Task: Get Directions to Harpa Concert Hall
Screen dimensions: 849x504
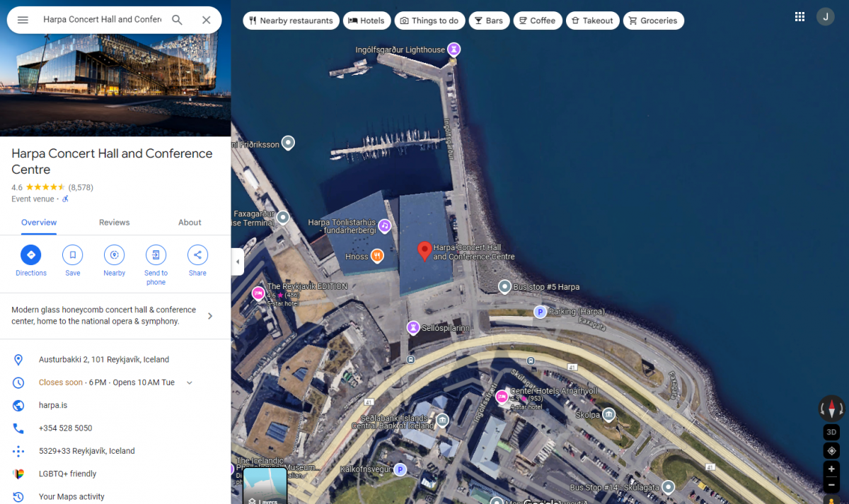Action: pos(31,255)
